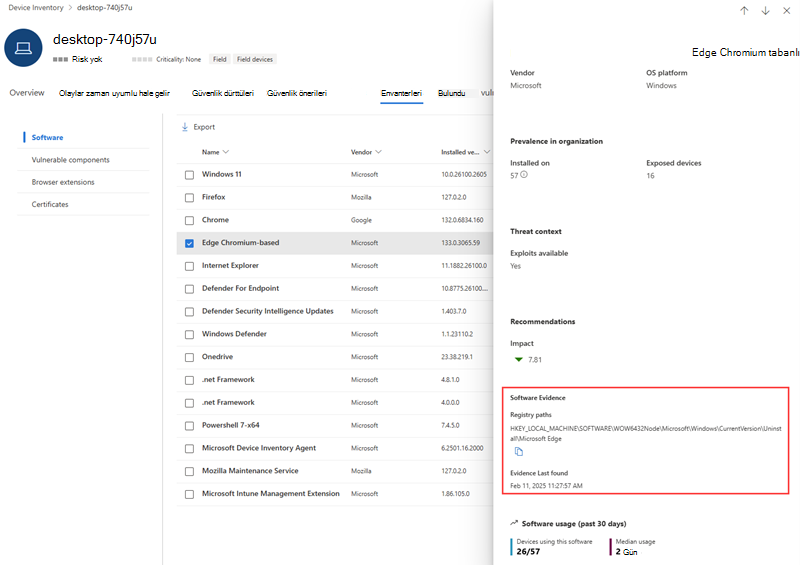Open the Firefox software entry
The height and width of the screenshot is (565, 800).
point(213,197)
